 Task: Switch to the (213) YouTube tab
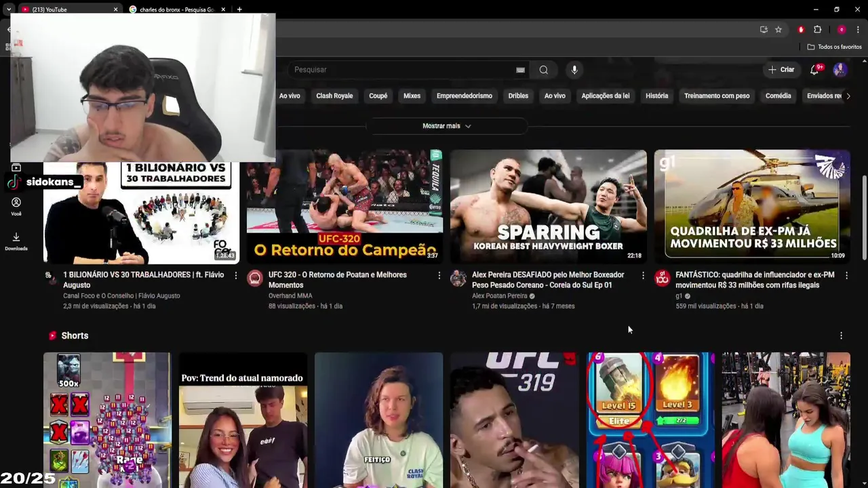coord(69,9)
